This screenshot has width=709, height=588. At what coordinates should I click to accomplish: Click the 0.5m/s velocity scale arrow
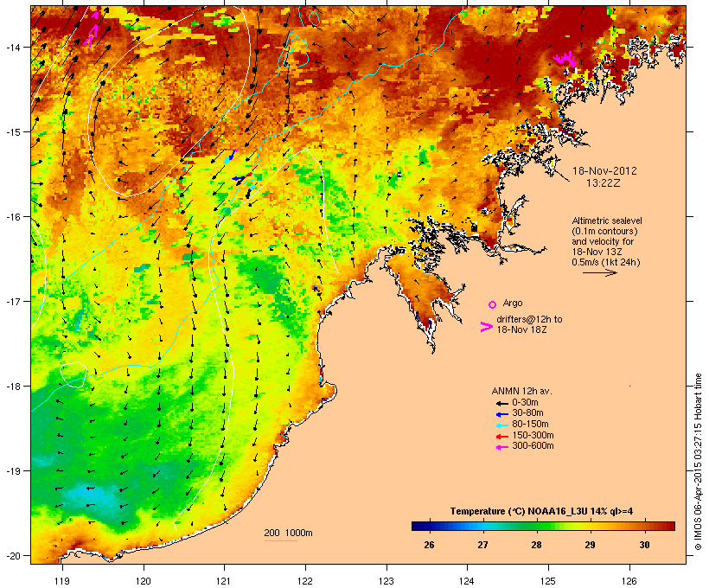600,272
